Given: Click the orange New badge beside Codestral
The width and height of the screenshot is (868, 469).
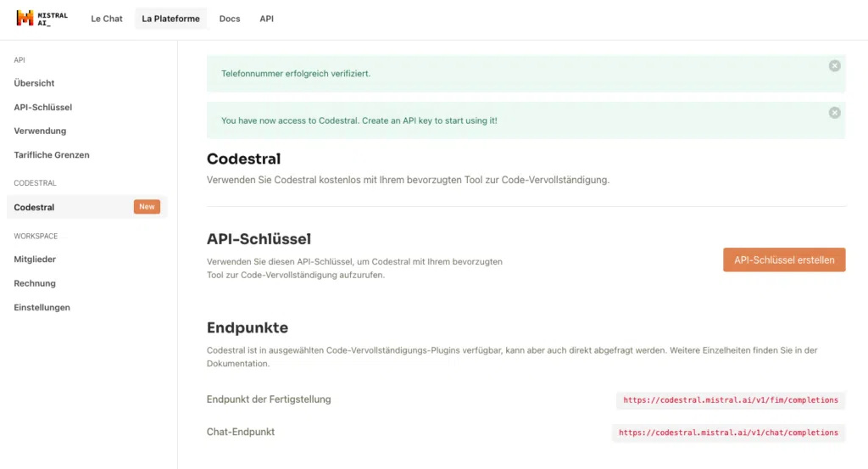Looking at the screenshot, I should (147, 207).
